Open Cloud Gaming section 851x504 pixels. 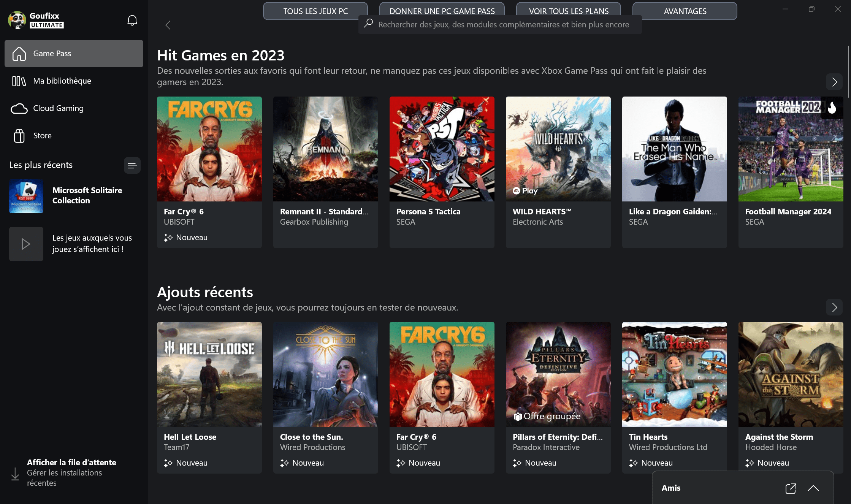pos(74,108)
